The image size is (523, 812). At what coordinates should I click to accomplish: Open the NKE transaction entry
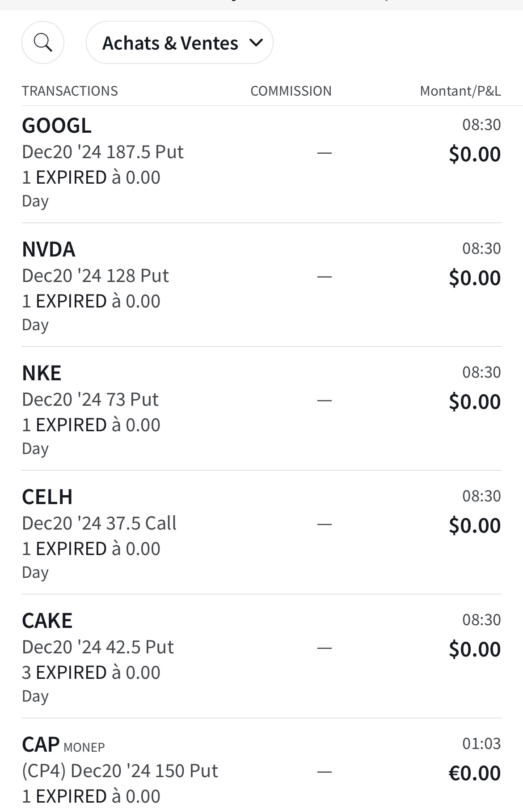coord(42,373)
